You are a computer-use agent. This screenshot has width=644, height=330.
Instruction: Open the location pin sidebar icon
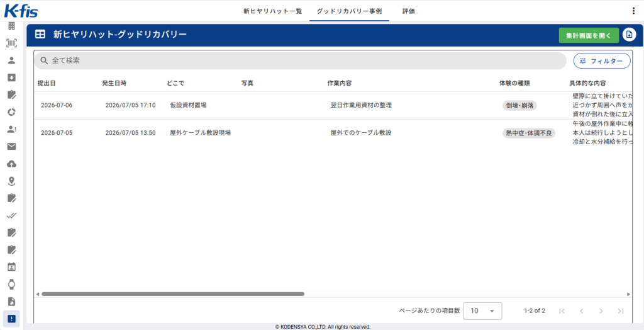(x=11, y=181)
